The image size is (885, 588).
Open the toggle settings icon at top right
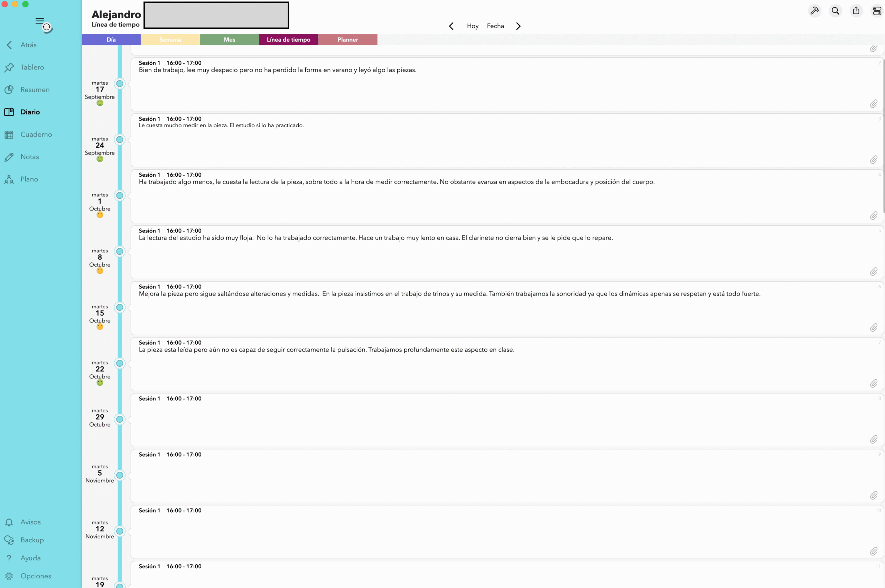point(877,11)
